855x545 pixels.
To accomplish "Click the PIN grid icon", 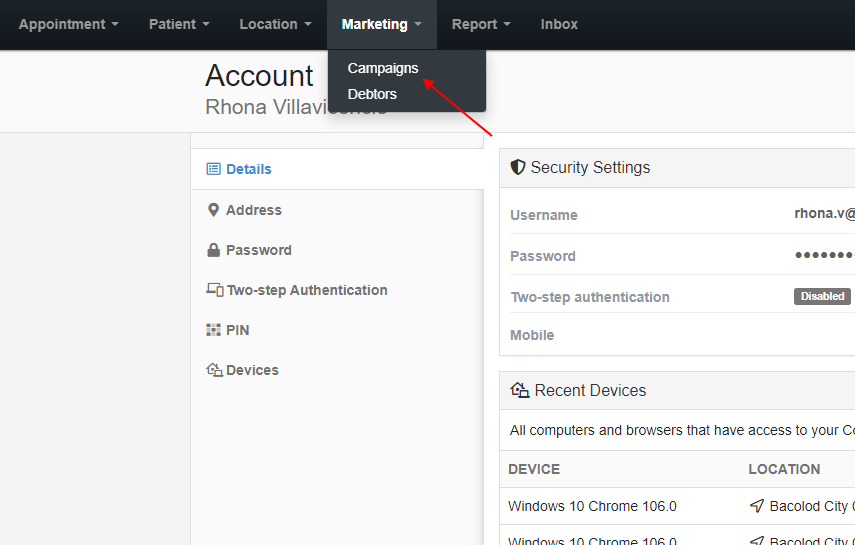I will [x=213, y=330].
